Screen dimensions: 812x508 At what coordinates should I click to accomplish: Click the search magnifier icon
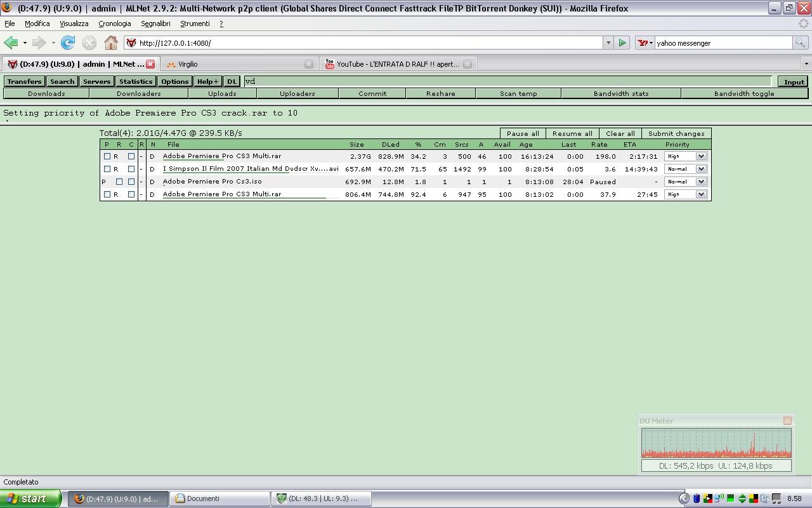pyautogui.click(x=801, y=43)
